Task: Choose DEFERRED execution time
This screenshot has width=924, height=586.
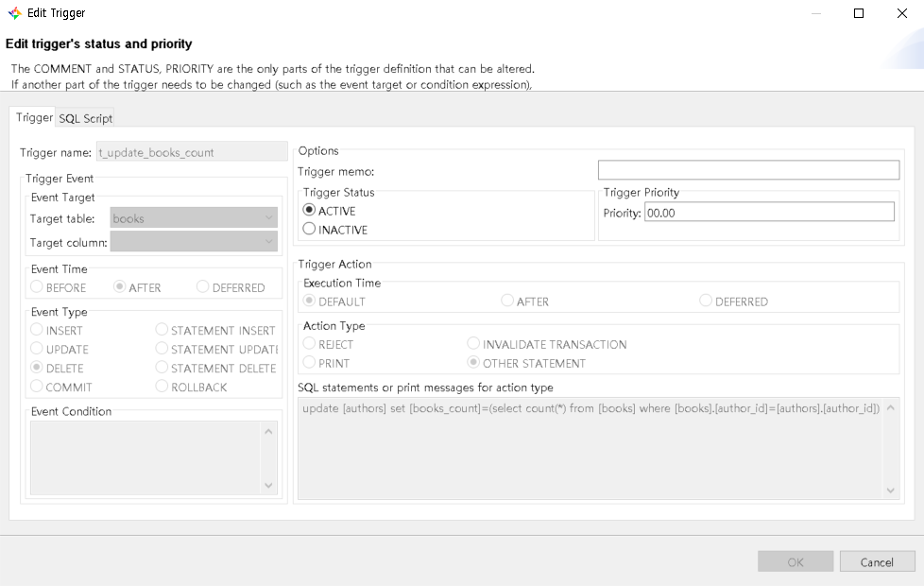Action: 706,302
